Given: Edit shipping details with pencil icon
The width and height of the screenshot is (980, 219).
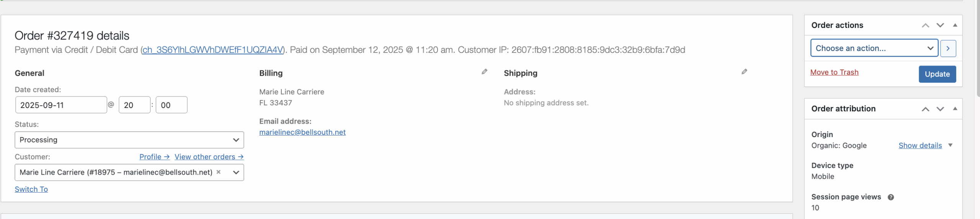Looking at the screenshot, I should (744, 72).
